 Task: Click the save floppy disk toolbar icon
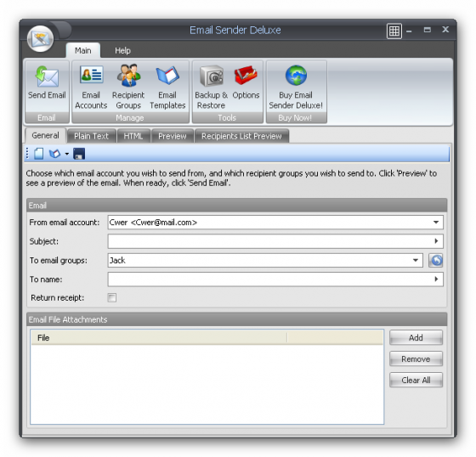coord(79,154)
